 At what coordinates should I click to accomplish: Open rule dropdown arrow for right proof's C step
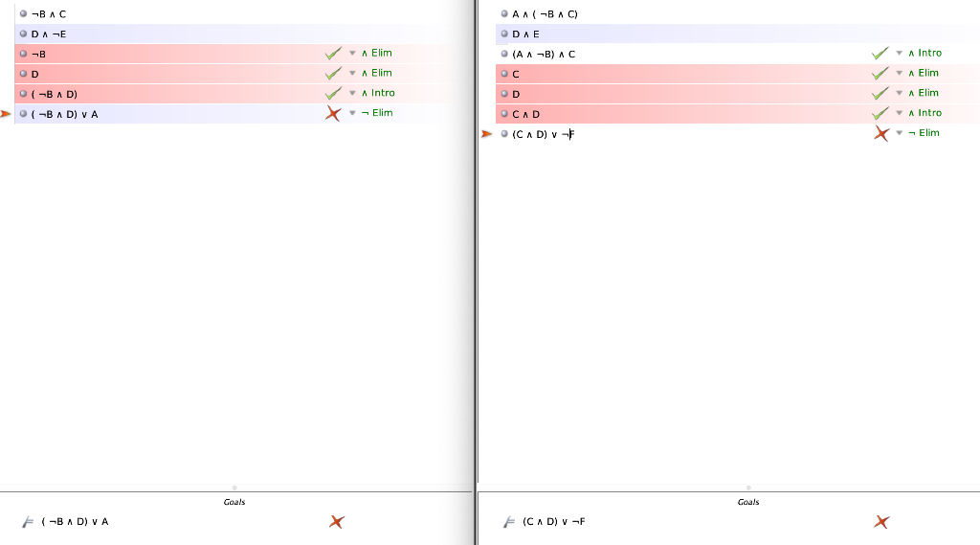(900, 73)
